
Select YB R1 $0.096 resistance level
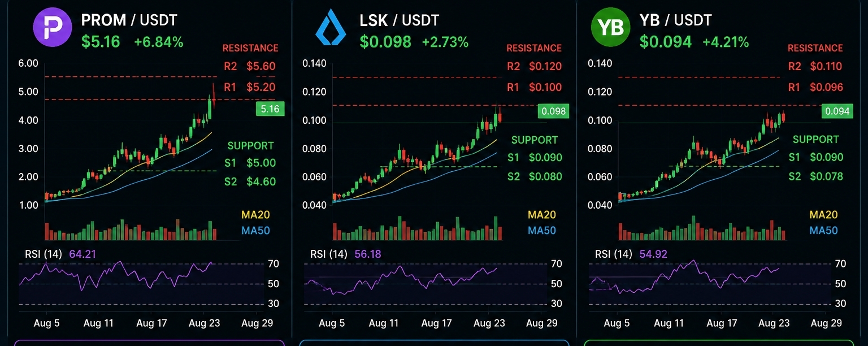click(815, 87)
